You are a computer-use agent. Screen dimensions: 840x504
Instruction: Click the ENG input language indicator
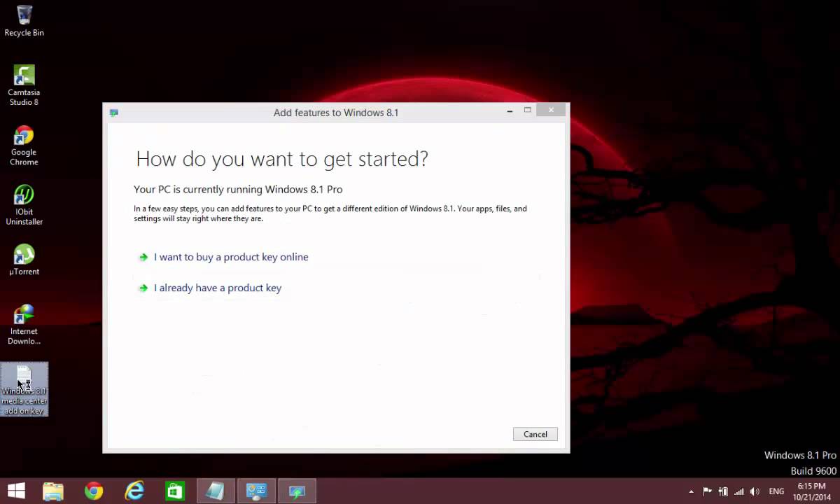(x=776, y=491)
